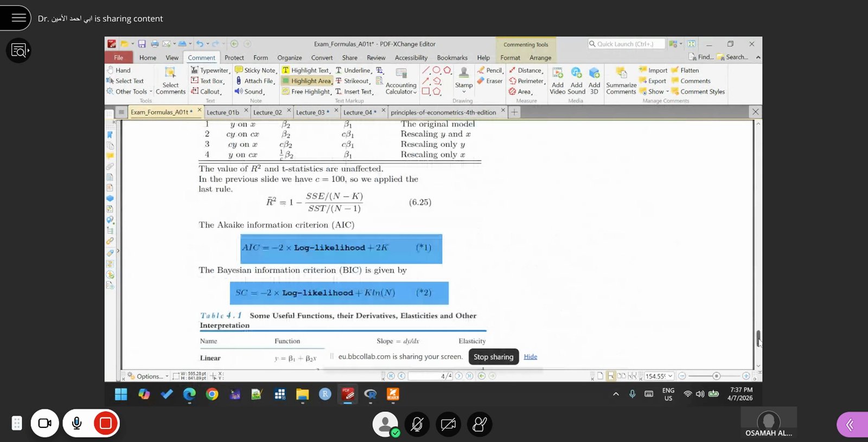Switch to the Lecture_02 document tab
The height and width of the screenshot is (442, 868).
pos(267,112)
